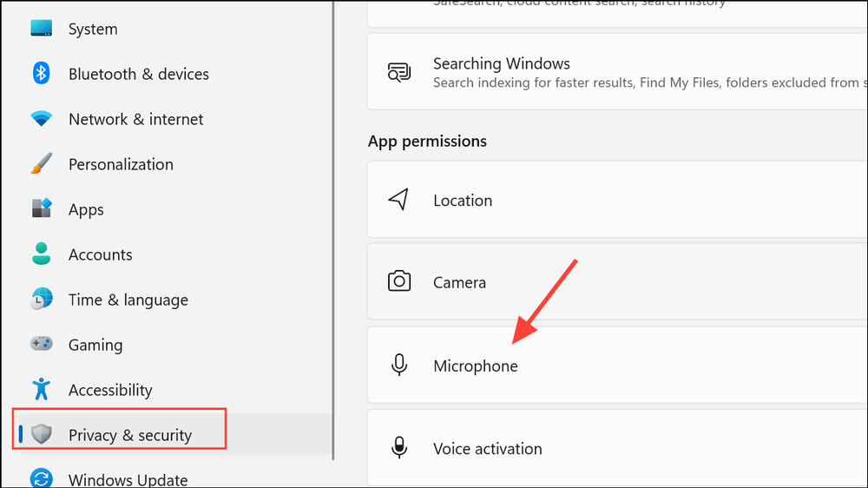
Task: Click the System monitor icon
Action: point(42,29)
